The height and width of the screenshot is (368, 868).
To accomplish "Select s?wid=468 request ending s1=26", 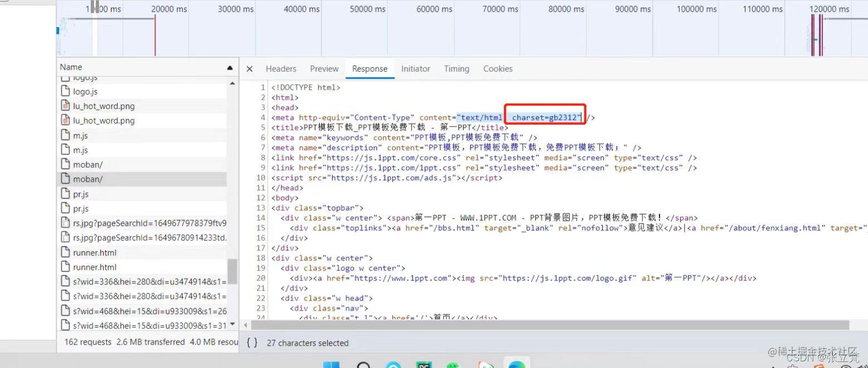I will [142, 311].
